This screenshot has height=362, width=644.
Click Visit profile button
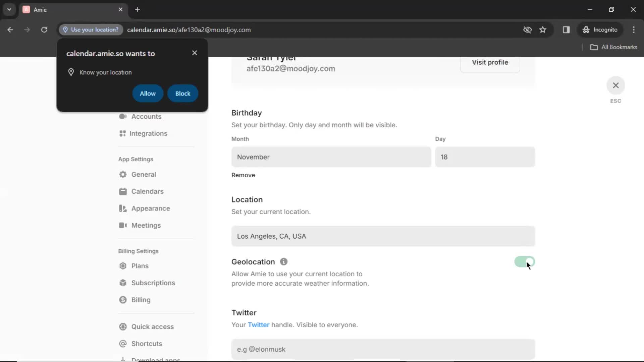point(490,62)
